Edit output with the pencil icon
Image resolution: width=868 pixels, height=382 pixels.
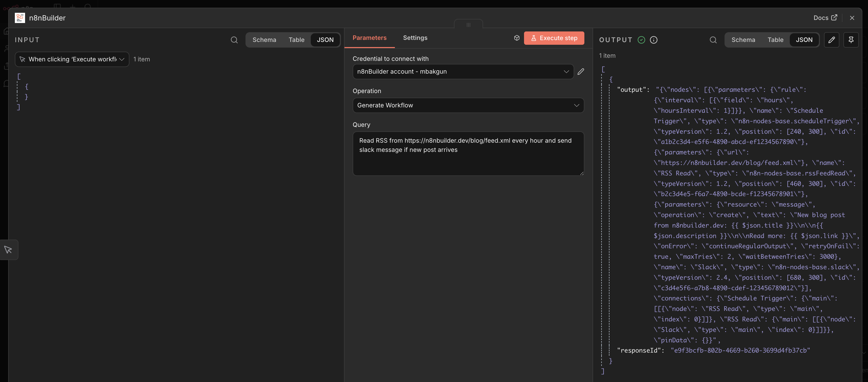pos(832,40)
